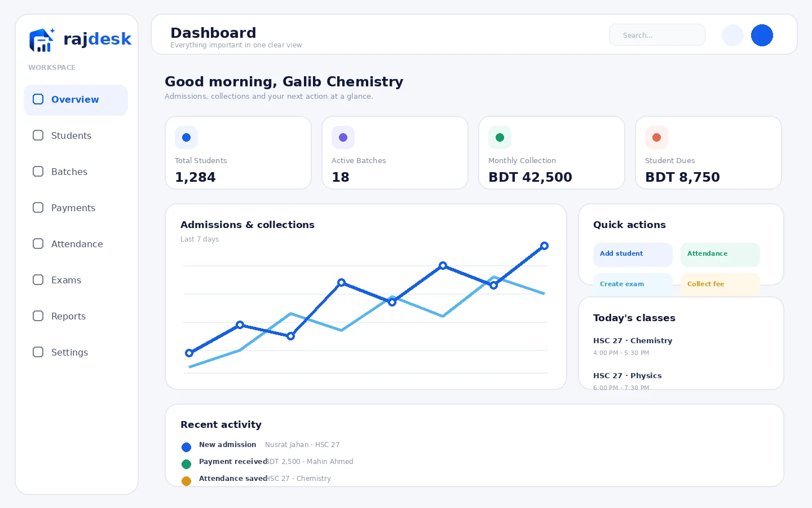Select the lowest dark-blue chart point
Screen dimensions: 812x508
[x=189, y=353]
